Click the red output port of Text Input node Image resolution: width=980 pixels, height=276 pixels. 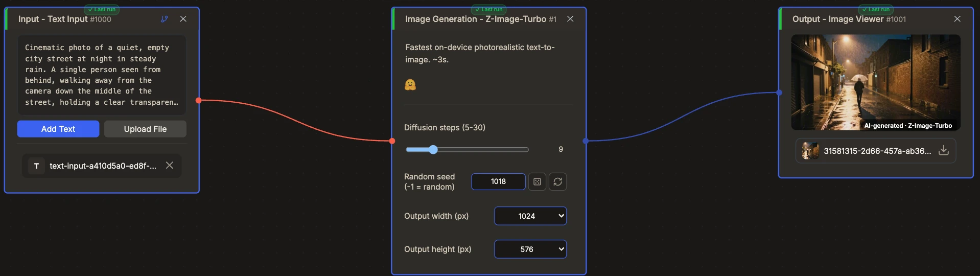(x=199, y=100)
